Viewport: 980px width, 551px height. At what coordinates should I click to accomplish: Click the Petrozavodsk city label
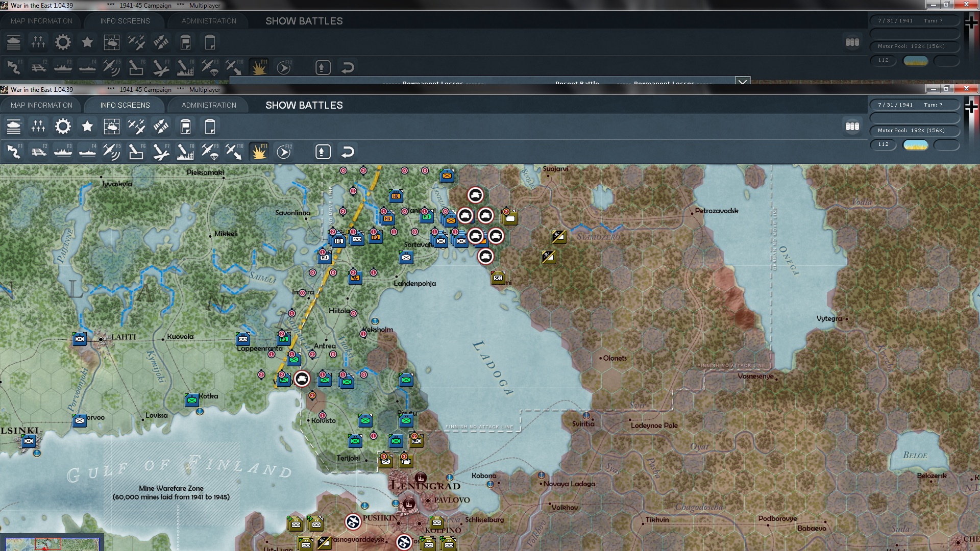click(x=717, y=211)
